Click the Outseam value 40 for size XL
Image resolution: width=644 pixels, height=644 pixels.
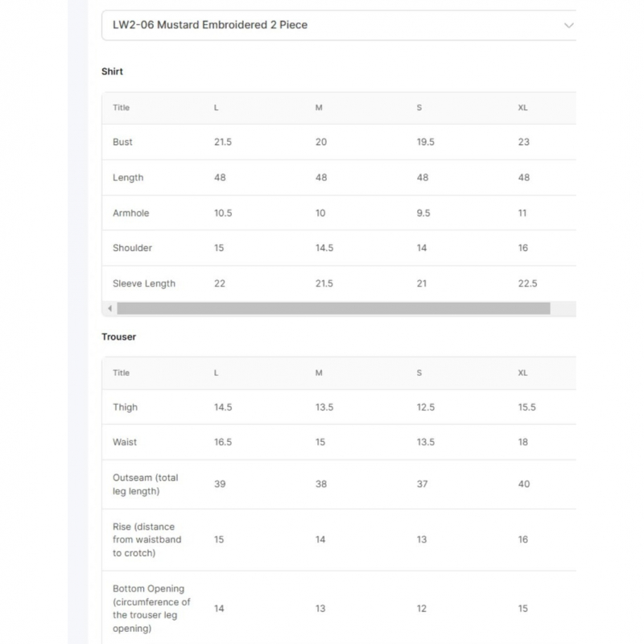(x=523, y=484)
